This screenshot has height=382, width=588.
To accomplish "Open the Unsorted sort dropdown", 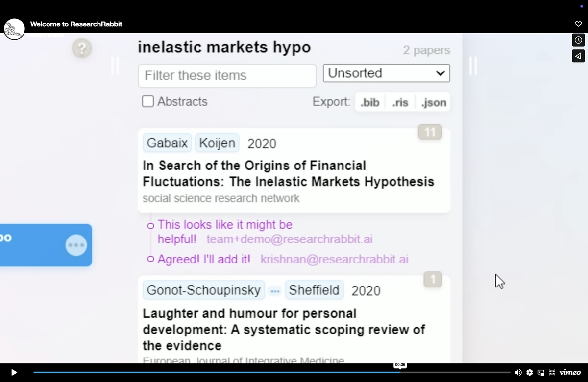I will pos(386,73).
